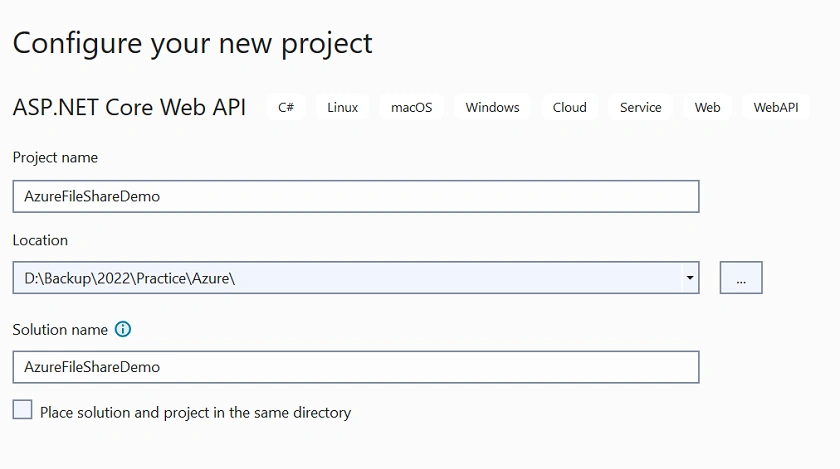Viewport: 840px width, 469px height.
Task: Select the Web tag
Action: click(x=707, y=107)
